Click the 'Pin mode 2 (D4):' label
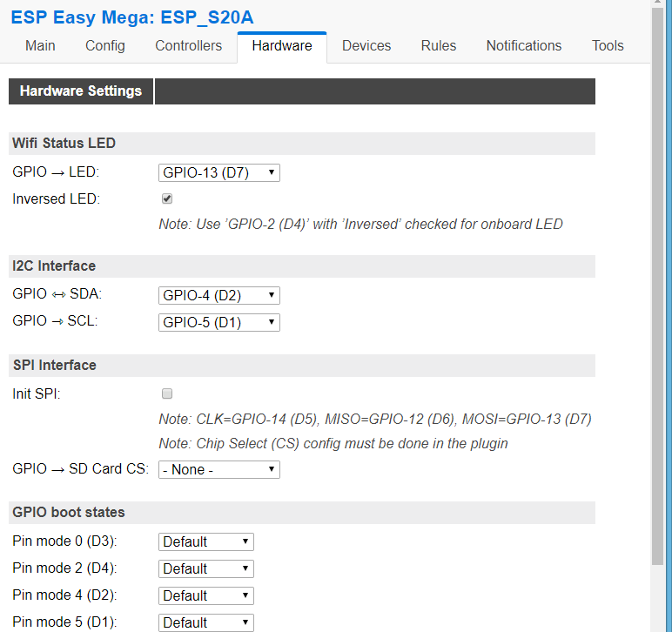Image resolution: width=672 pixels, height=632 pixels. pos(64,568)
